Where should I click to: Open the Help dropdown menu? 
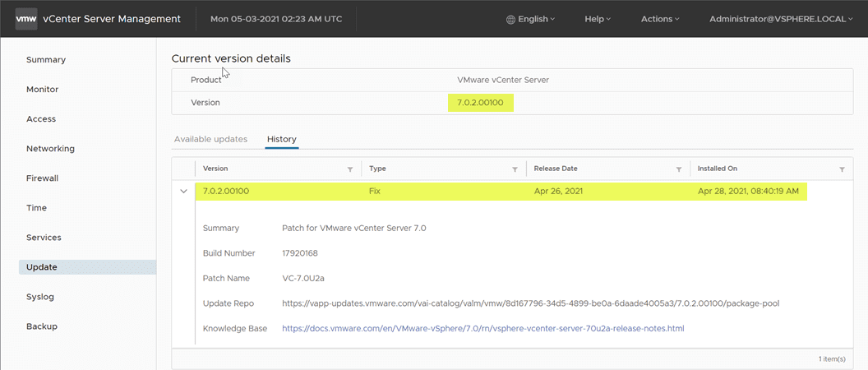pyautogui.click(x=598, y=19)
